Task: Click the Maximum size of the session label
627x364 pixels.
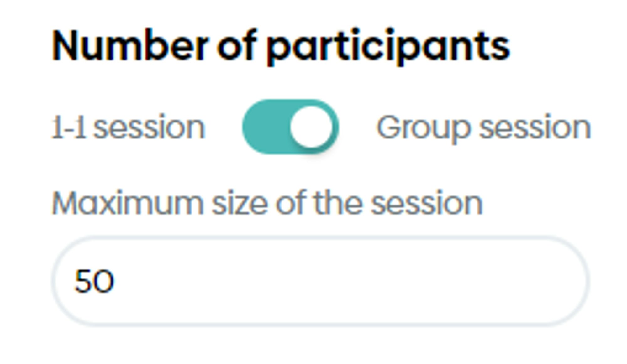Action: click(x=267, y=204)
